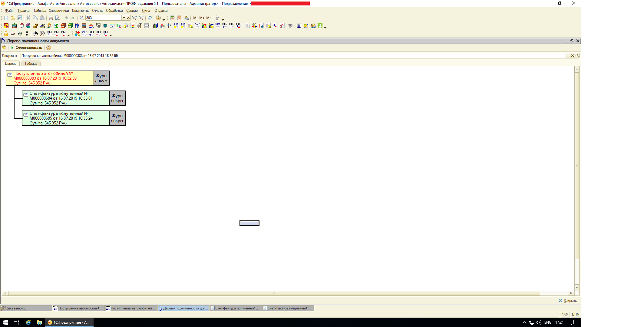Click the РКО cash expense order icon

[183, 26]
